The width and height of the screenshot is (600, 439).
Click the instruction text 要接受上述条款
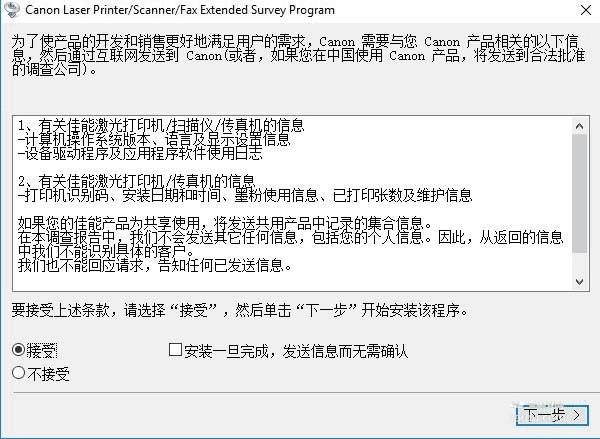pyautogui.click(x=240, y=310)
